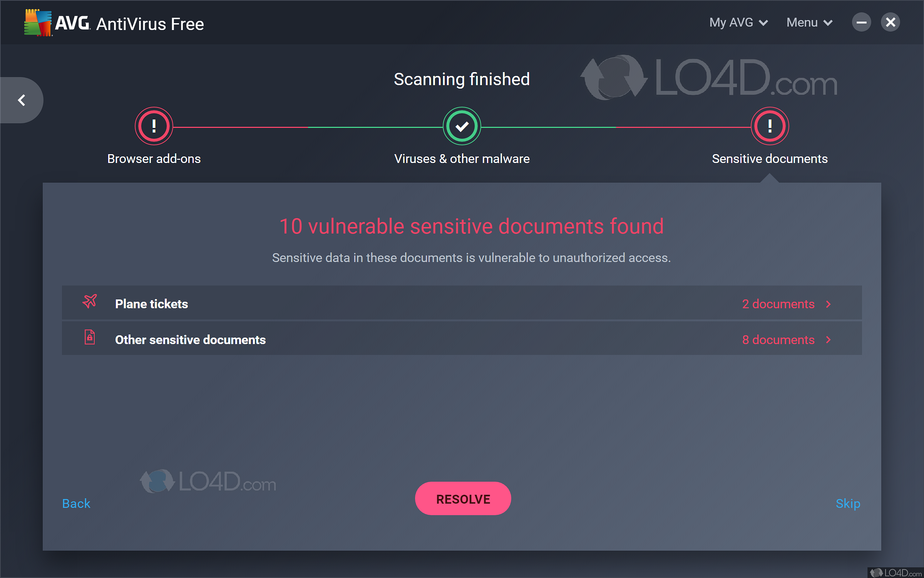Click the Browser add-ons step label
The image size is (924, 578).
[x=154, y=159]
